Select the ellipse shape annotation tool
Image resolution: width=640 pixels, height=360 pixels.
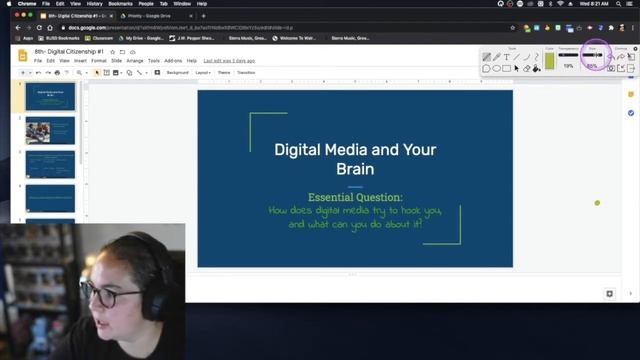point(497,69)
